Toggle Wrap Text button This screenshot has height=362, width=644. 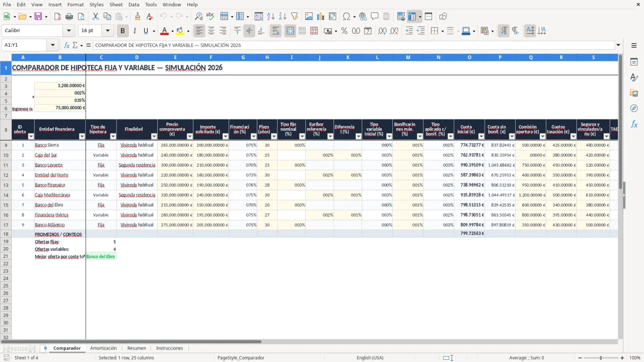(x=276, y=31)
